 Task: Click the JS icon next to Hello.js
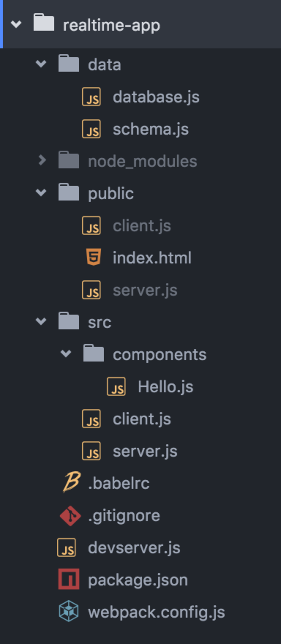(116, 386)
